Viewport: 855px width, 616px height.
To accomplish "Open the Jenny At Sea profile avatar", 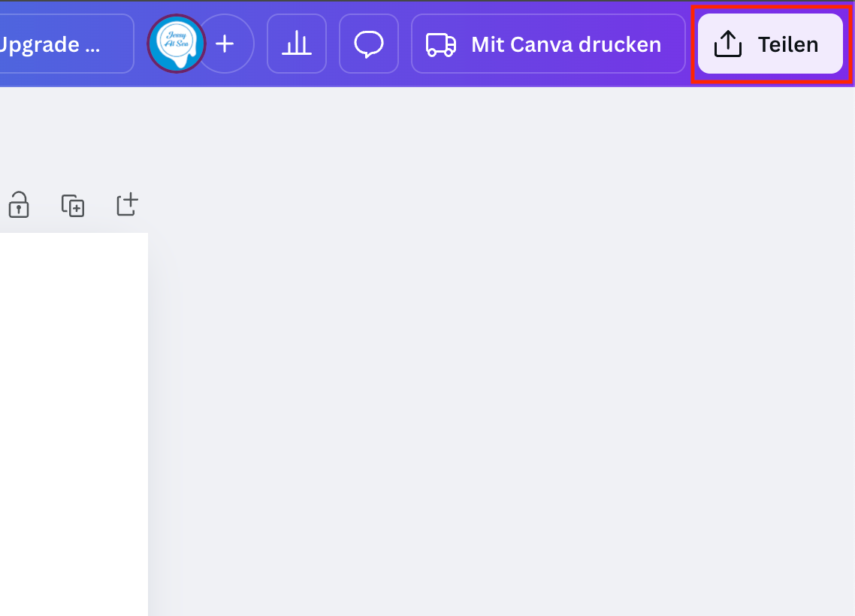I will 176,44.
